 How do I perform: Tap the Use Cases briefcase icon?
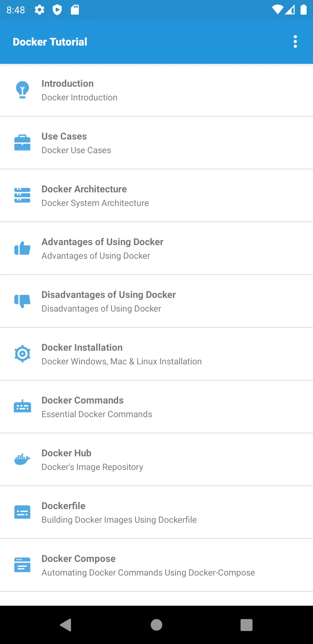point(22,142)
